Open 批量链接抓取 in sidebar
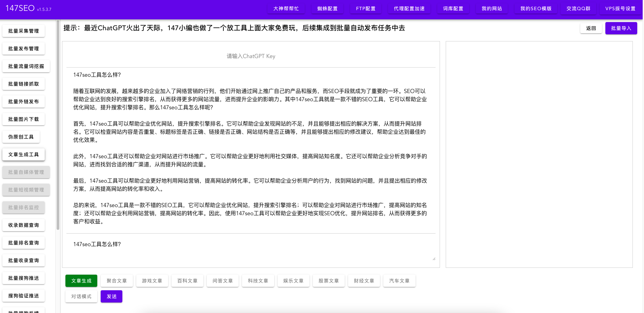 24,84
